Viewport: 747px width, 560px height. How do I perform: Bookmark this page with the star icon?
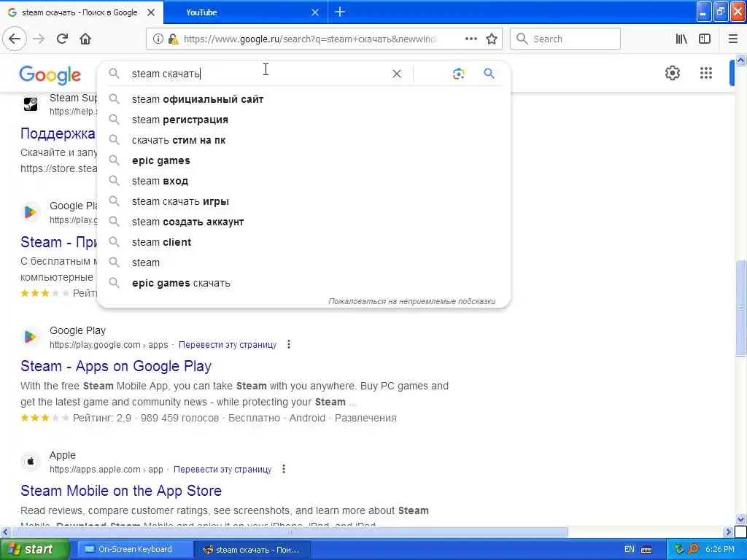(x=492, y=39)
